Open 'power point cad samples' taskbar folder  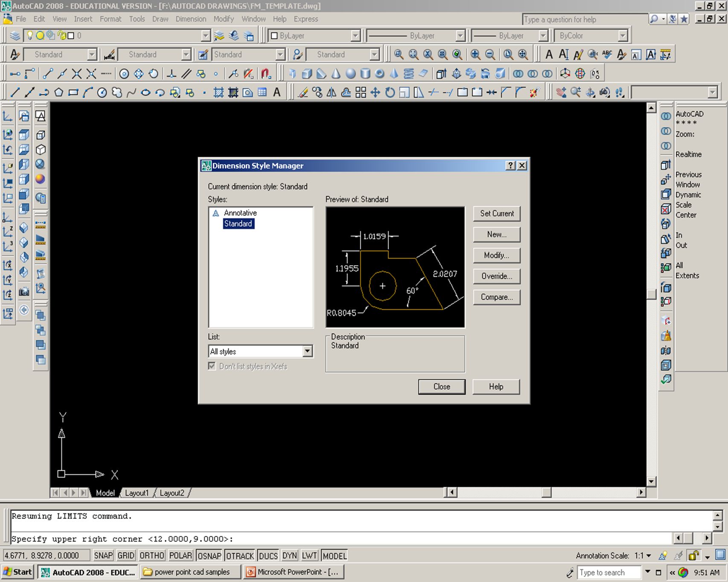tap(191, 572)
